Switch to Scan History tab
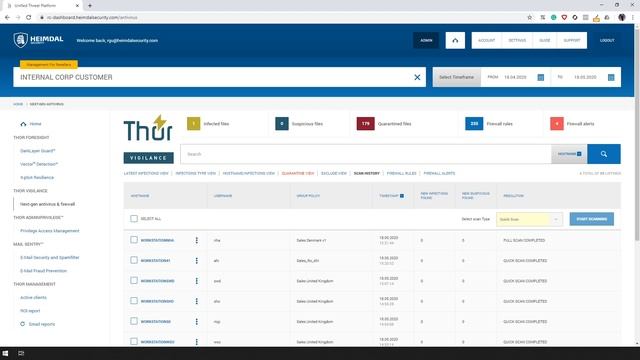 (367, 173)
